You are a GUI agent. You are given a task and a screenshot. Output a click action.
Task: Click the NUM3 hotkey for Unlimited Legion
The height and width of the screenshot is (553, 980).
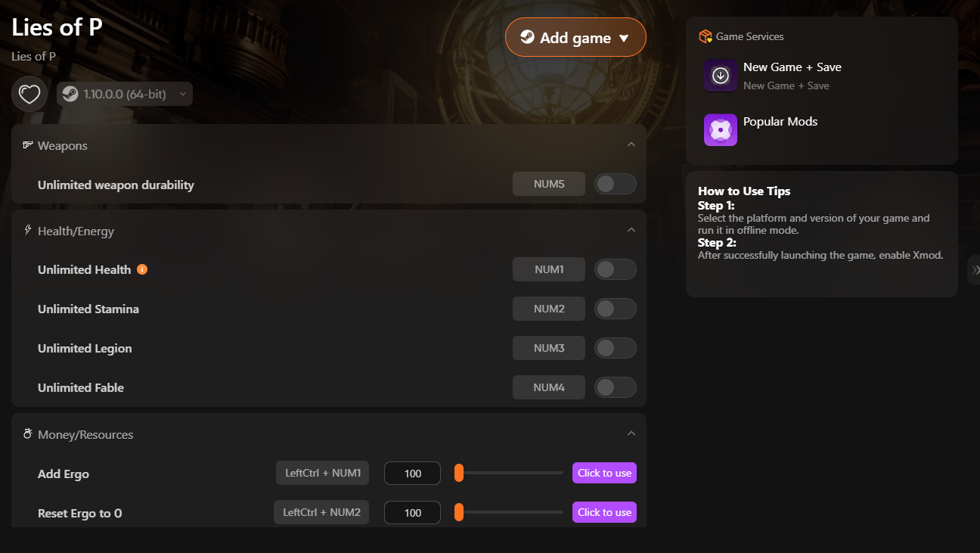coord(549,348)
